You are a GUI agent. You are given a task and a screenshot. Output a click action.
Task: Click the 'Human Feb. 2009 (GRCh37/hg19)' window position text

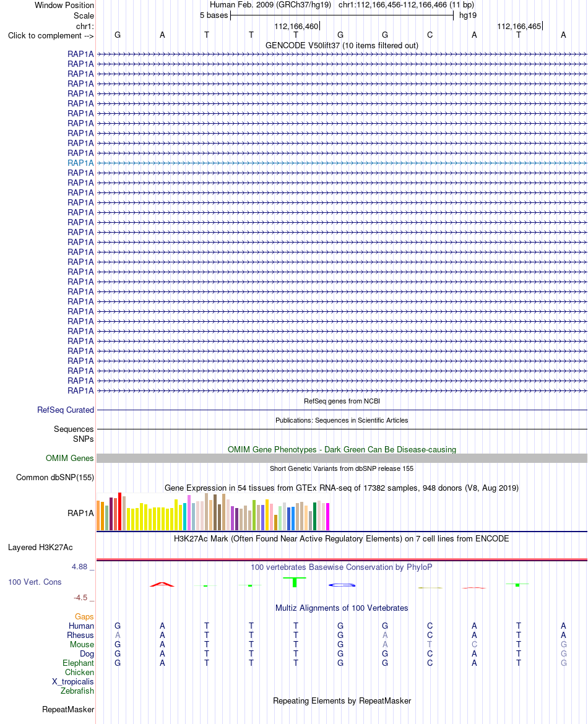point(270,5)
